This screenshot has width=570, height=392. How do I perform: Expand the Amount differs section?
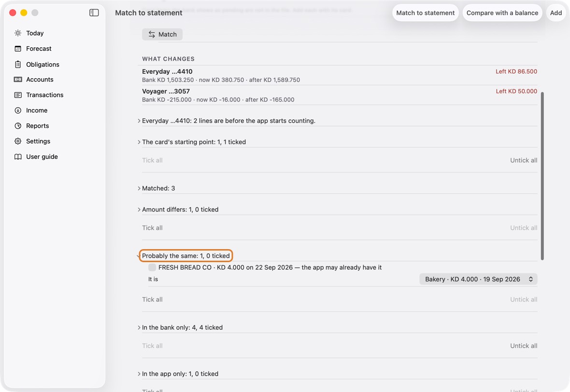[x=139, y=209]
